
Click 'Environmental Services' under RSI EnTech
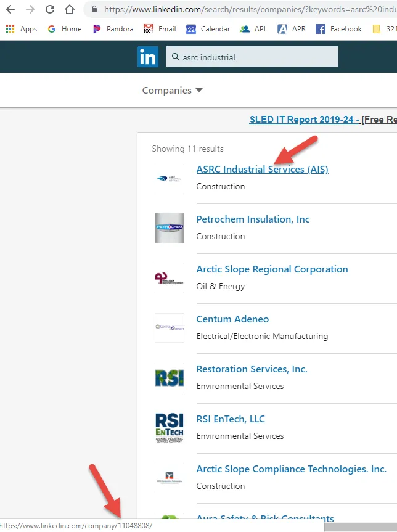click(240, 436)
